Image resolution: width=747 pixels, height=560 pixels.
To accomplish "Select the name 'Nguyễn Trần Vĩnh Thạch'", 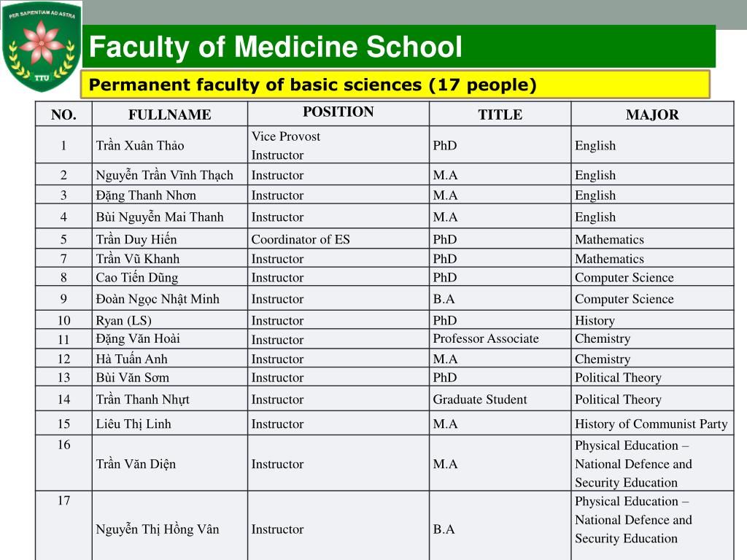I will click(x=164, y=175).
